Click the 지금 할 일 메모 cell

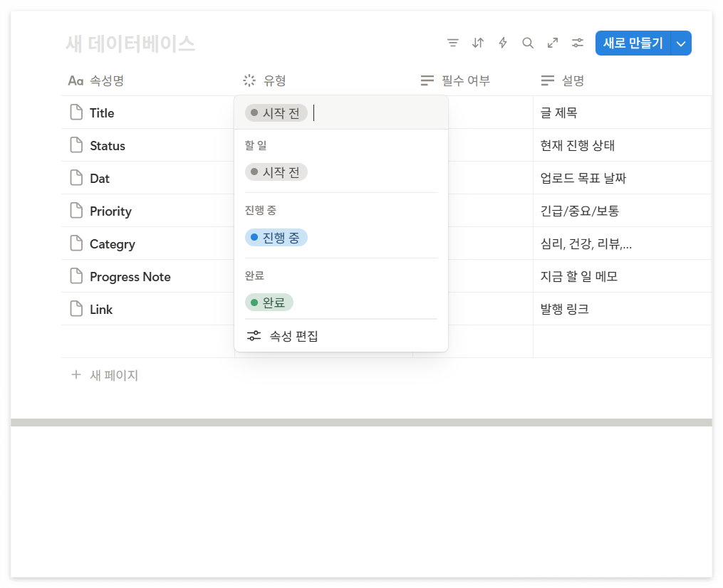point(622,276)
